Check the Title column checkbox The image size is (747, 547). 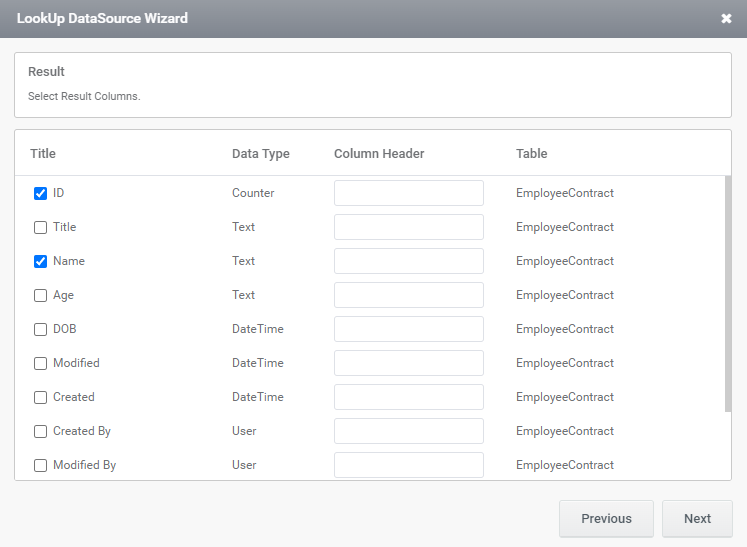pos(40,227)
